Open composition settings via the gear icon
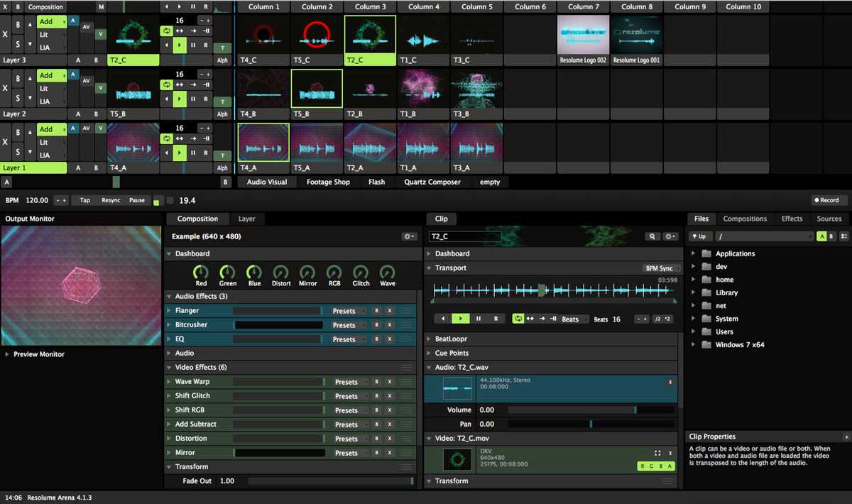 [x=408, y=236]
